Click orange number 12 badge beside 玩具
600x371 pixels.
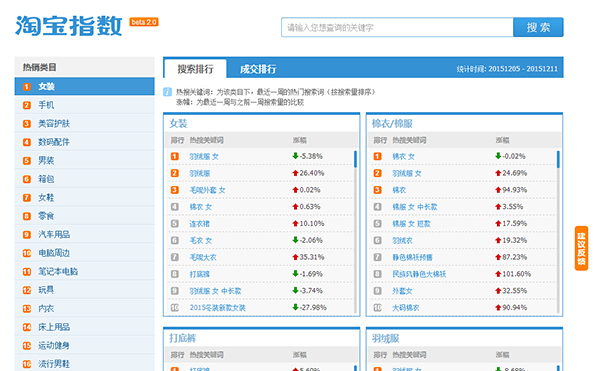(27, 290)
